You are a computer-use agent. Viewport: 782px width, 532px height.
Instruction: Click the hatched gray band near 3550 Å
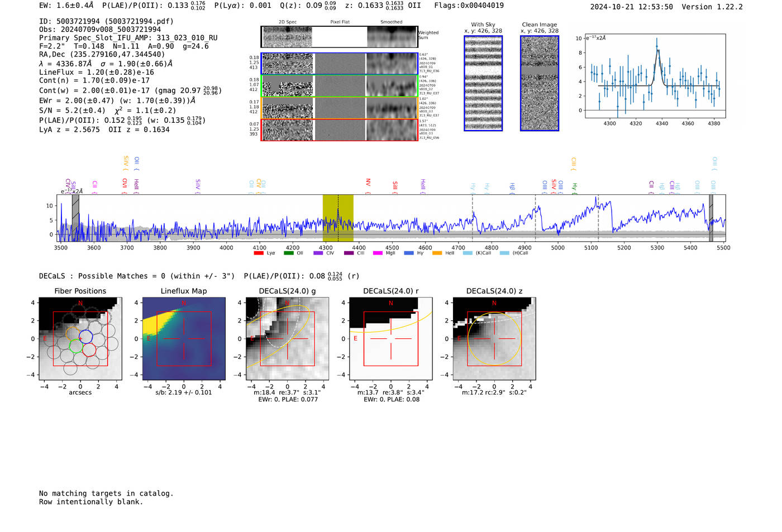click(75, 218)
